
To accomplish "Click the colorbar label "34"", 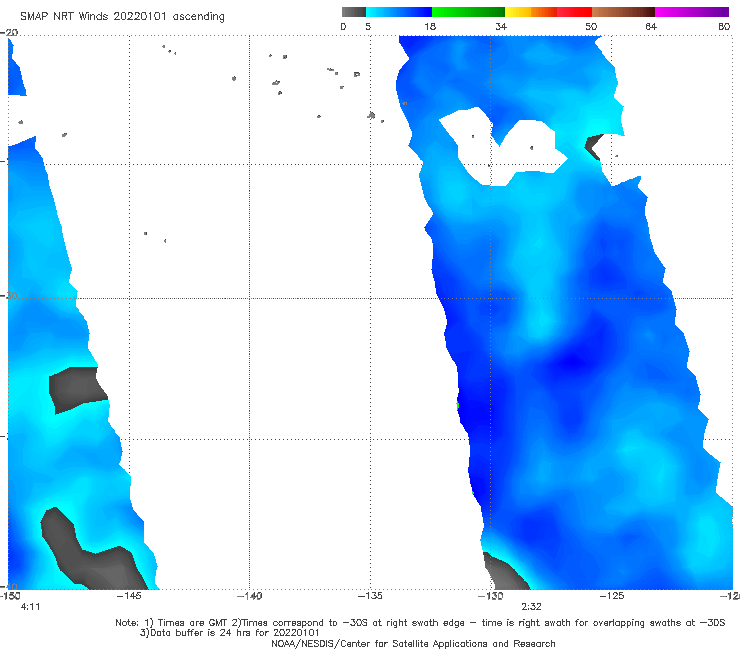I will coord(501,26).
